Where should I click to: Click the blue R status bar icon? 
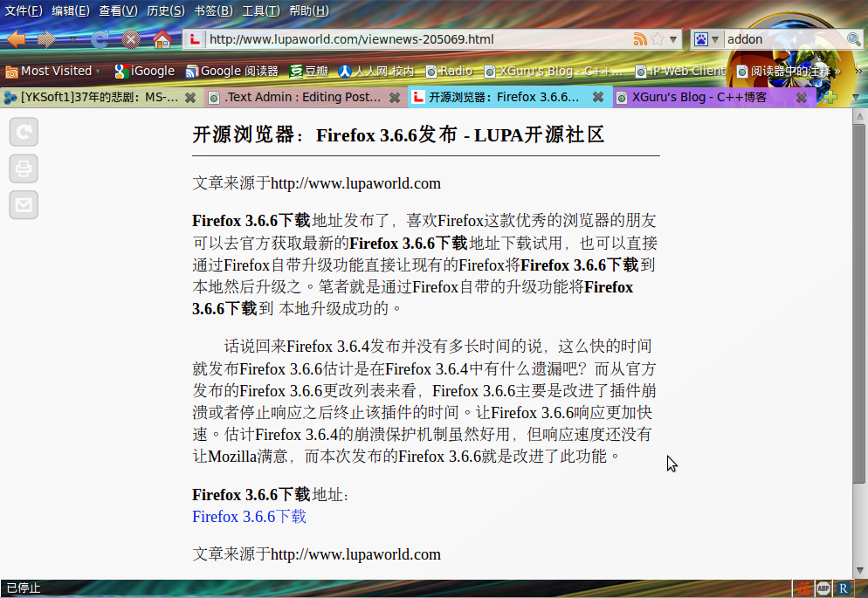coord(843,588)
